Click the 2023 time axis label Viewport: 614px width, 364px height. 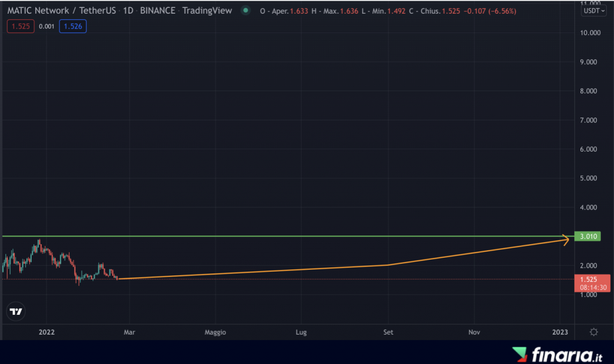click(x=560, y=332)
